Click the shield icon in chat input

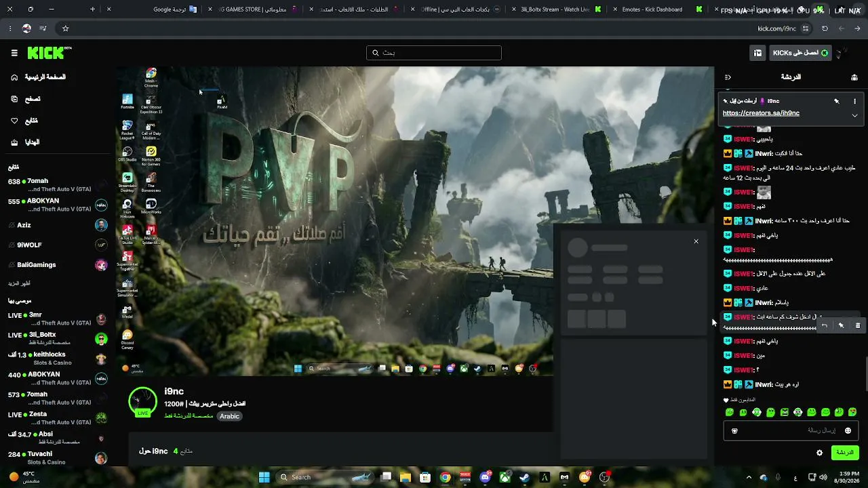pyautogui.click(x=734, y=430)
